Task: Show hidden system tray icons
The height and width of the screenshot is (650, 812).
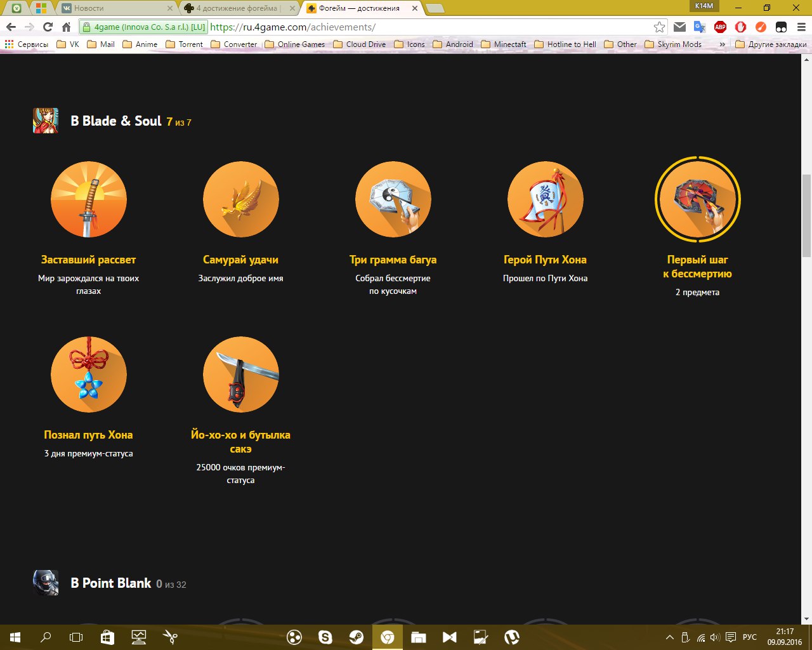Action: (x=669, y=637)
